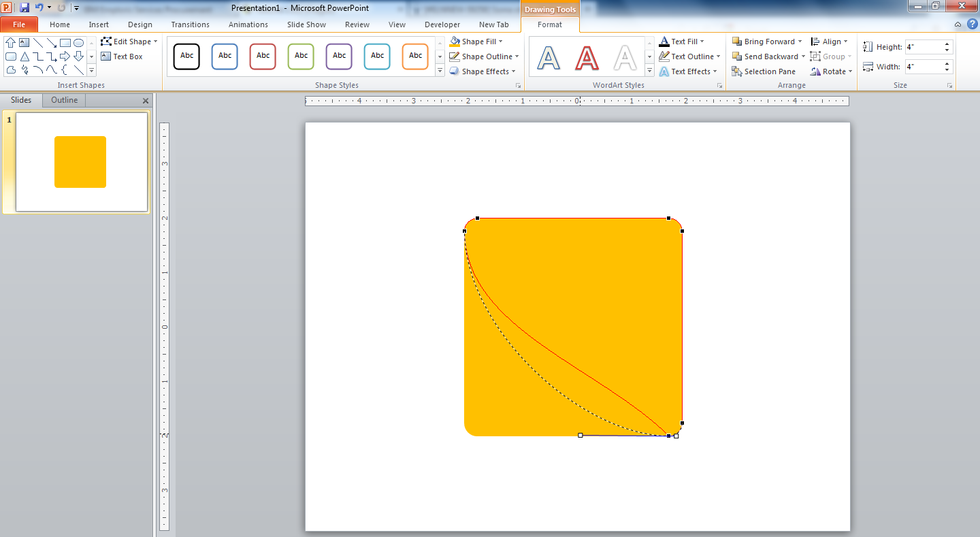Switch to the Developer ribbon tab
Image resolution: width=980 pixels, height=537 pixels.
tap(442, 25)
